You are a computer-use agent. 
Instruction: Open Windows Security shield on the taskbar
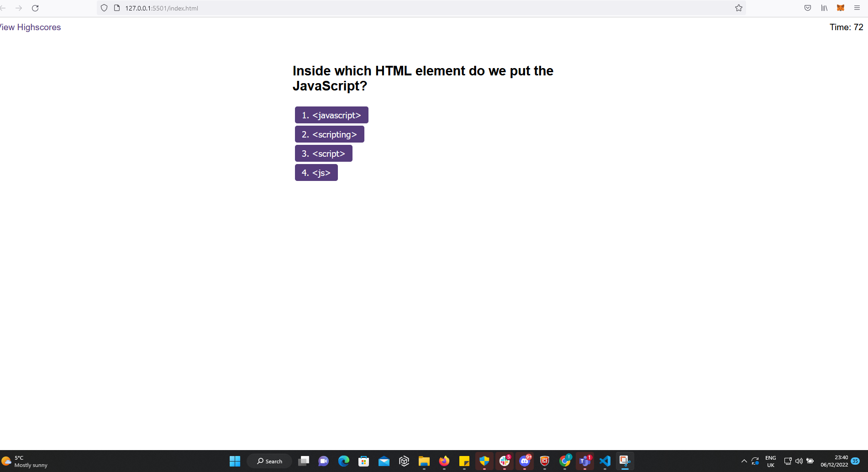tap(484, 461)
